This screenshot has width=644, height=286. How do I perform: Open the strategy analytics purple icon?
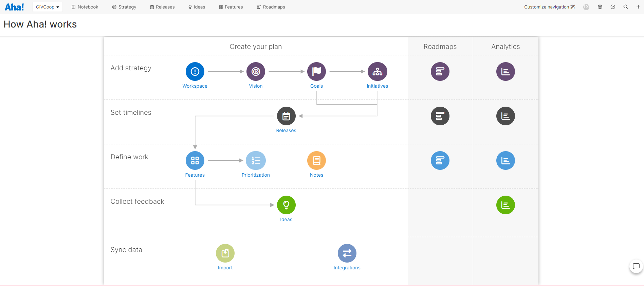point(505,71)
